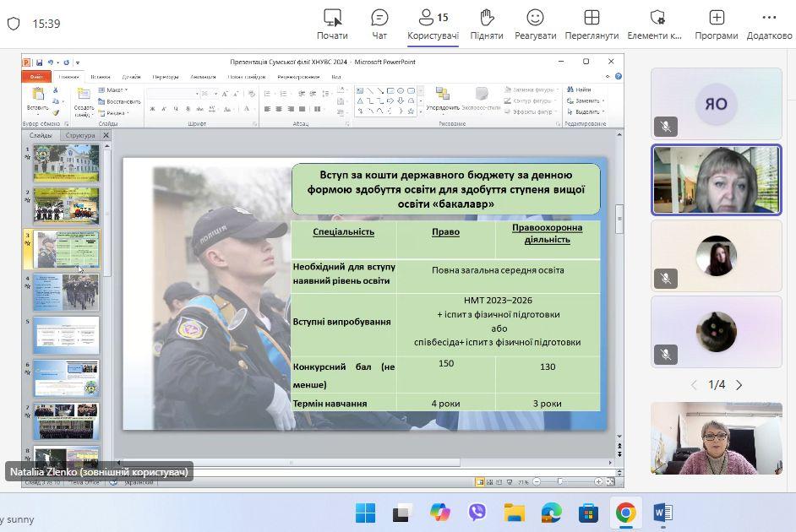Switch to the Структура outline tab
The width and height of the screenshot is (796, 532).
click(80, 135)
